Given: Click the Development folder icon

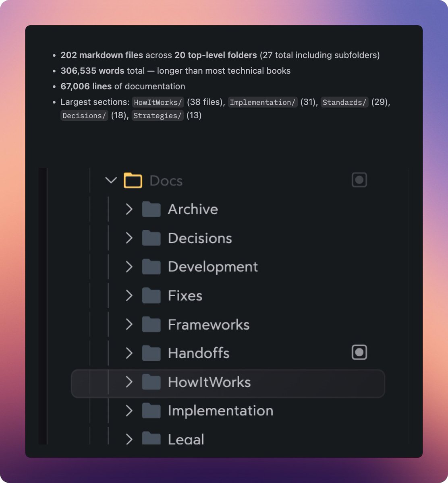Looking at the screenshot, I should tap(151, 266).
